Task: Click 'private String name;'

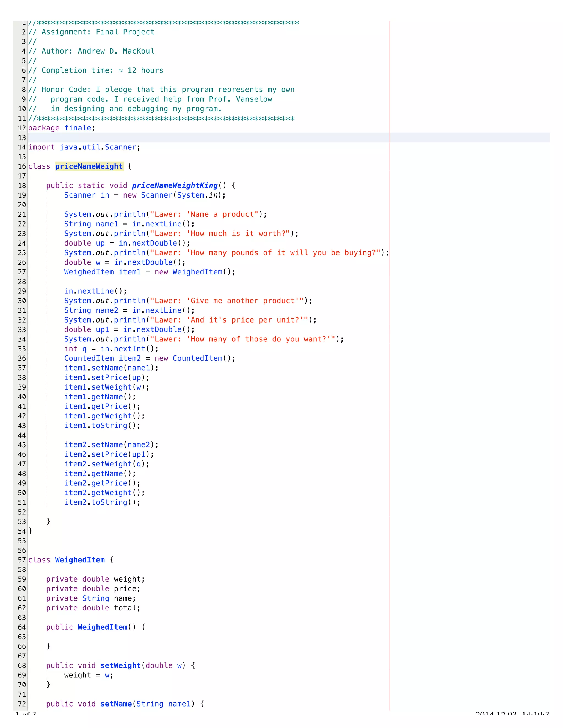Action: [x=91, y=598]
